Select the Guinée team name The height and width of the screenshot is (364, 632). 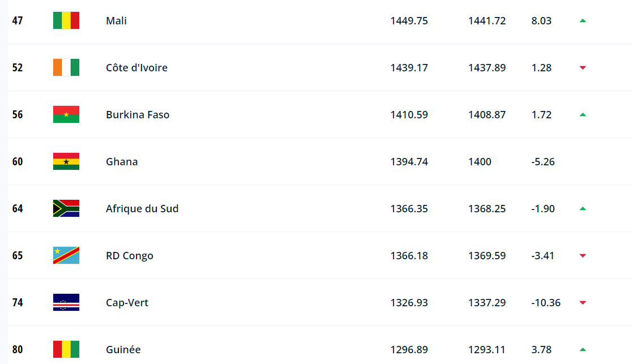click(x=123, y=350)
